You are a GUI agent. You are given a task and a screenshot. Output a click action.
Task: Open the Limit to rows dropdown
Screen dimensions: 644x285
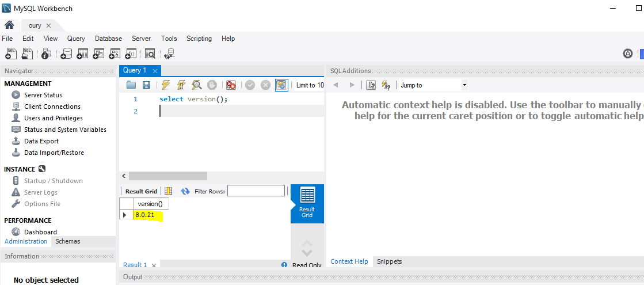click(x=310, y=85)
